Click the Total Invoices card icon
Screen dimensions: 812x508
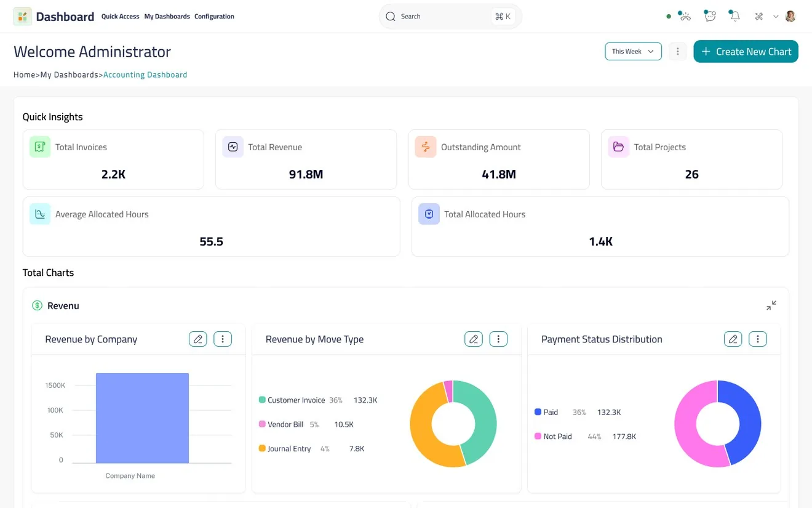pos(40,147)
